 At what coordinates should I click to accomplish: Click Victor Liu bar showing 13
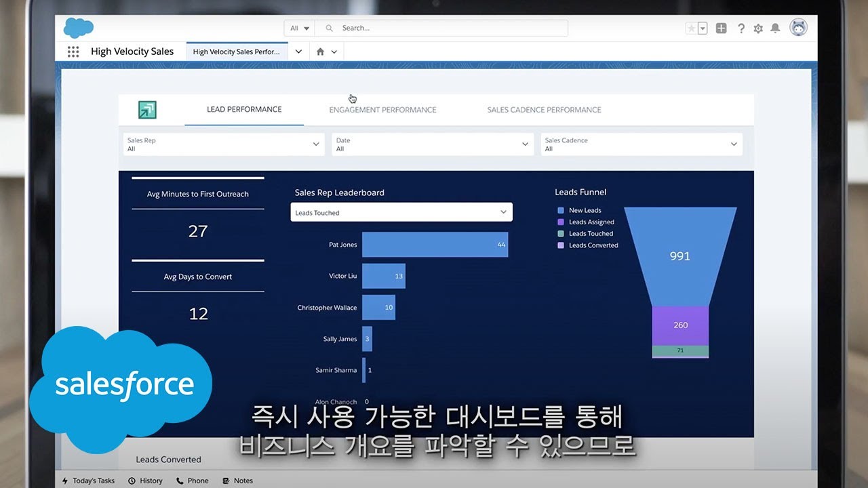tap(384, 276)
